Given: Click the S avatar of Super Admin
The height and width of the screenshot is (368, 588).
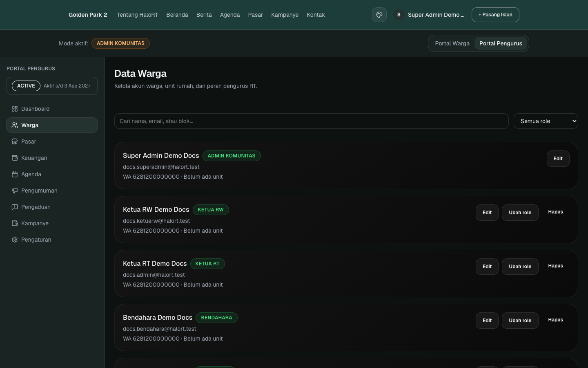Looking at the screenshot, I should tap(399, 15).
